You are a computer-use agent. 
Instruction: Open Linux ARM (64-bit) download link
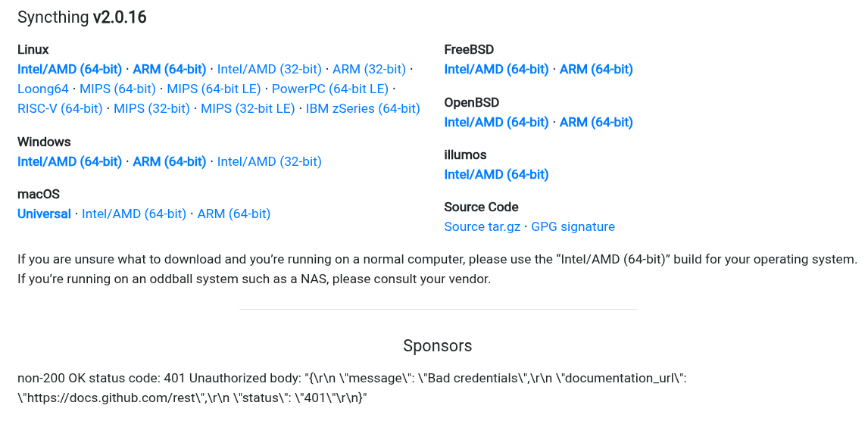(x=169, y=69)
